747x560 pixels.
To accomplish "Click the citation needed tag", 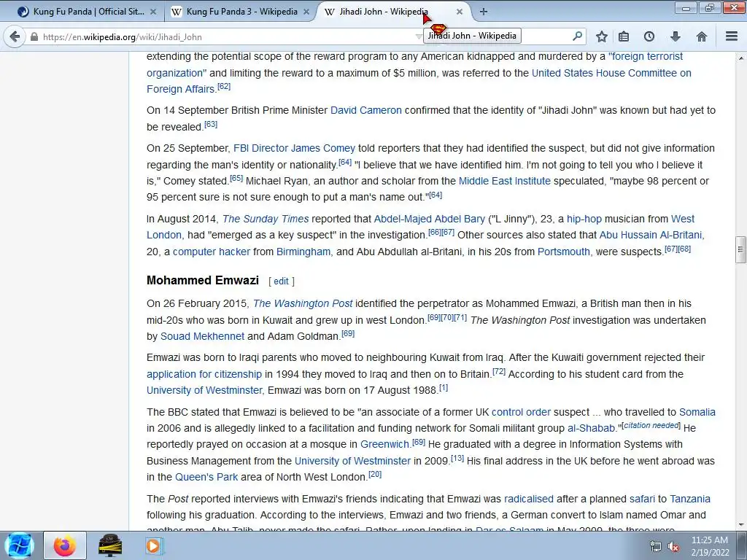I will (651, 425).
